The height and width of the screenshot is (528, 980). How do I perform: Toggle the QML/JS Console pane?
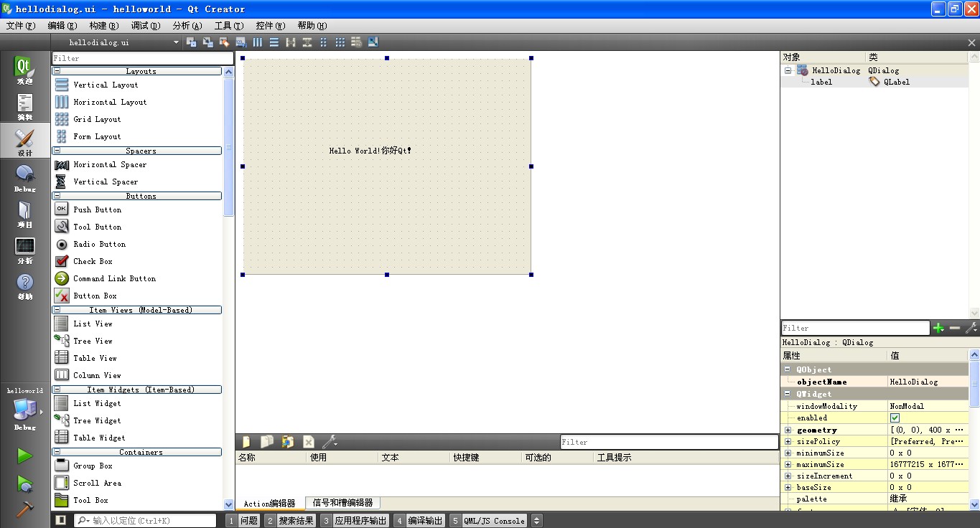(488, 521)
